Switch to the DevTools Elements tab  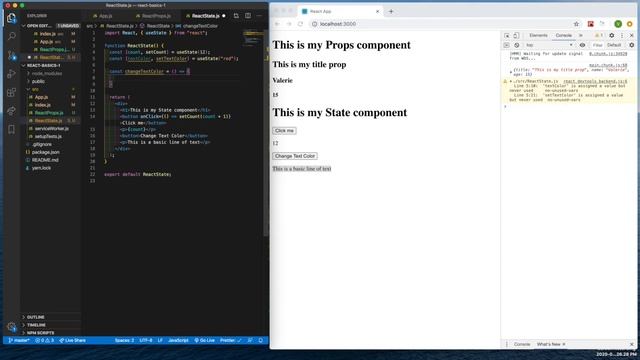[538, 36]
